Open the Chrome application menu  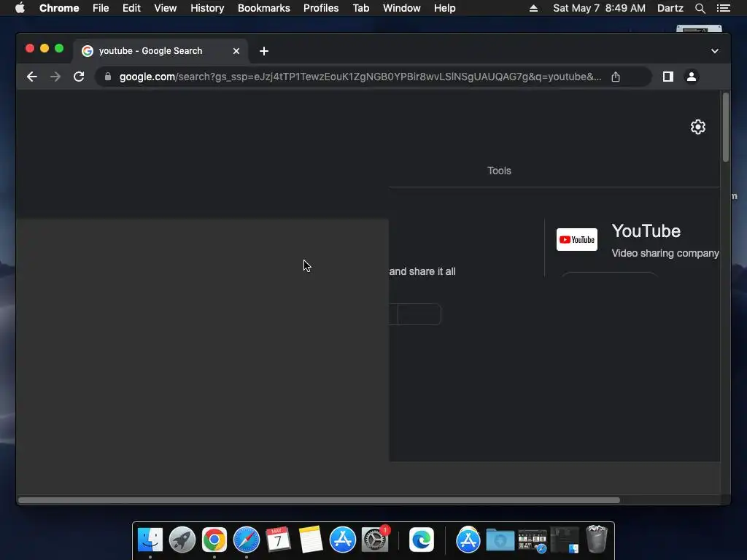(59, 8)
